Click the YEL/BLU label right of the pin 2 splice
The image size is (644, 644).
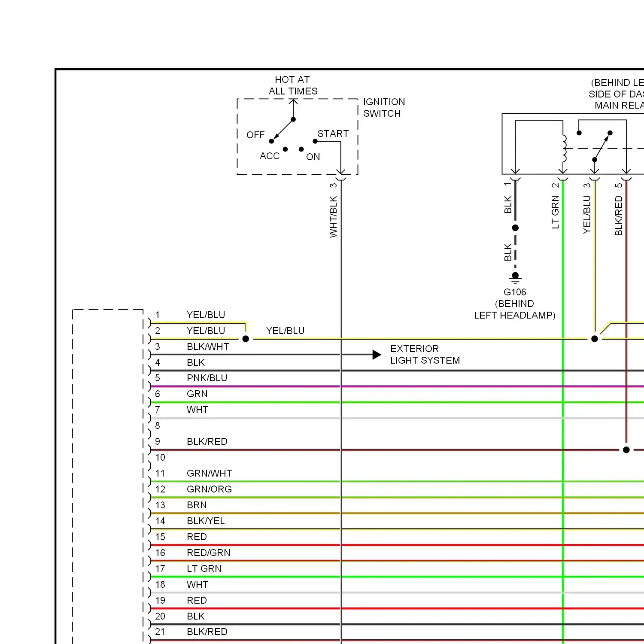click(x=285, y=331)
